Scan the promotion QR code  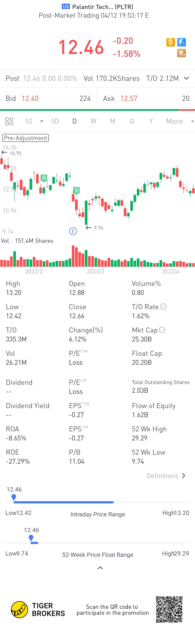[x=169, y=610]
